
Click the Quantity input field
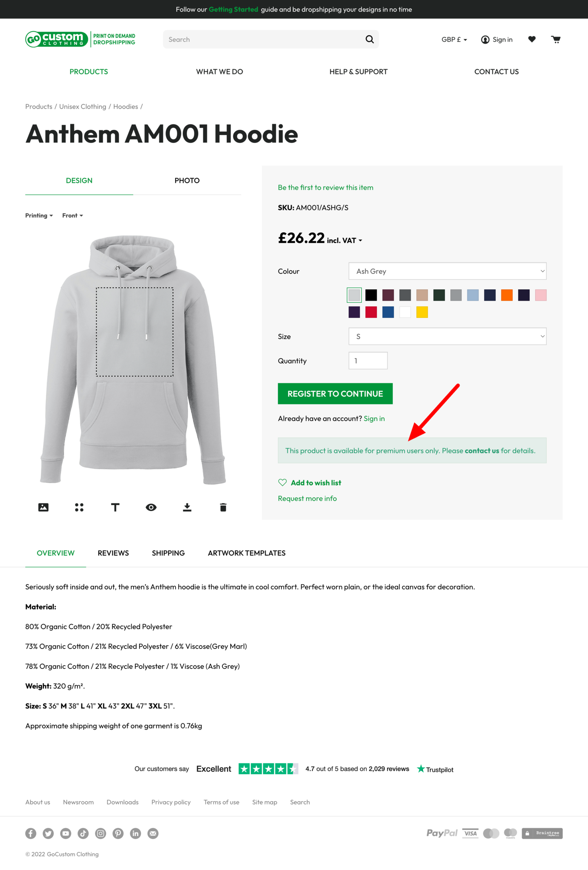[368, 361]
